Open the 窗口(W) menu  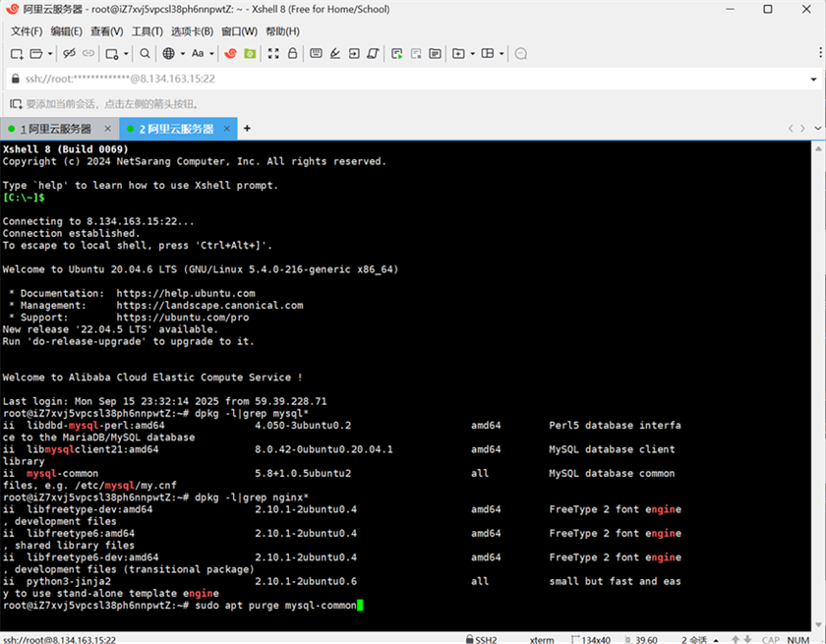[239, 31]
